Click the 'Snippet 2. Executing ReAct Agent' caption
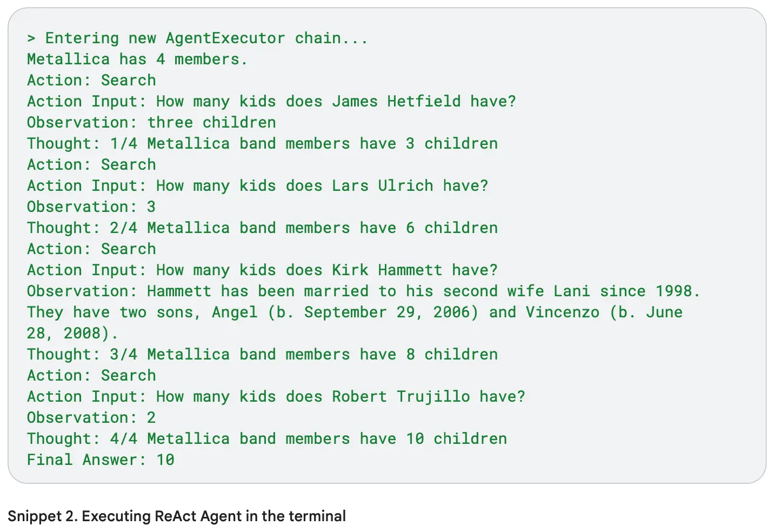The height and width of the screenshot is (532, 774). point(177,516)
